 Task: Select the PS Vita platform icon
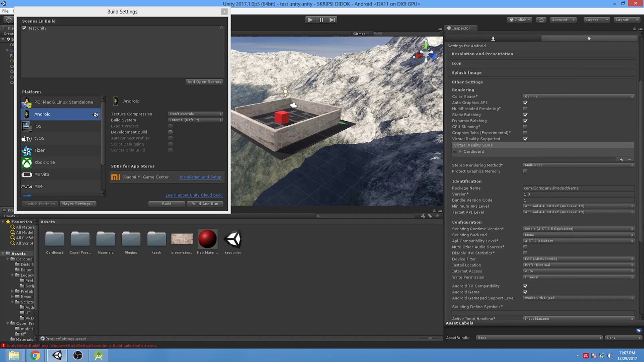[x=27, y=174]
